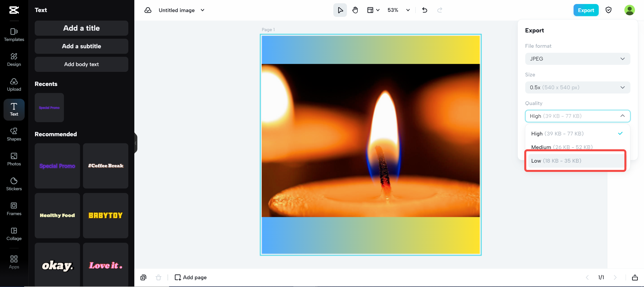Click the undo arrow icon

425,10
